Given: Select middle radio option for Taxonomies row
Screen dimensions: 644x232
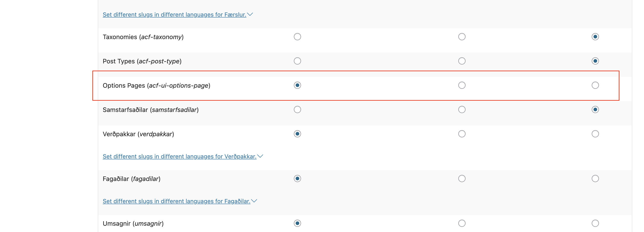Looking at the screenshot, I should click(x=462, y=37).
